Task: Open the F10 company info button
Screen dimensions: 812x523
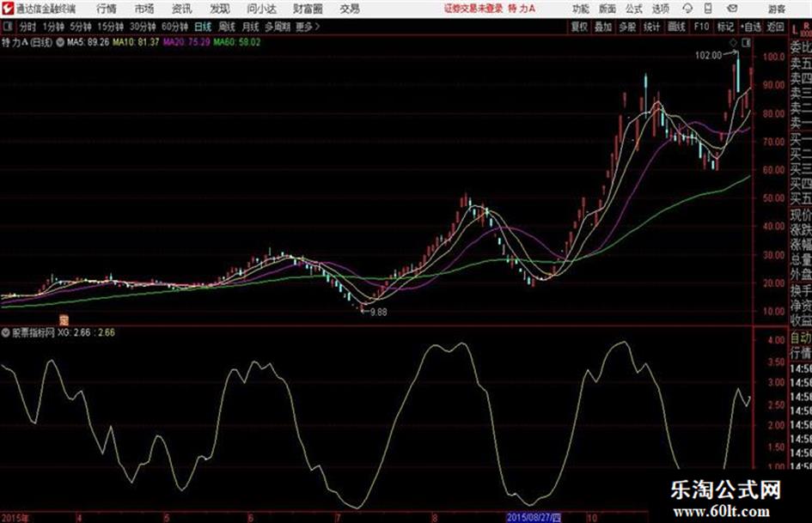Action: click(702, 27)
